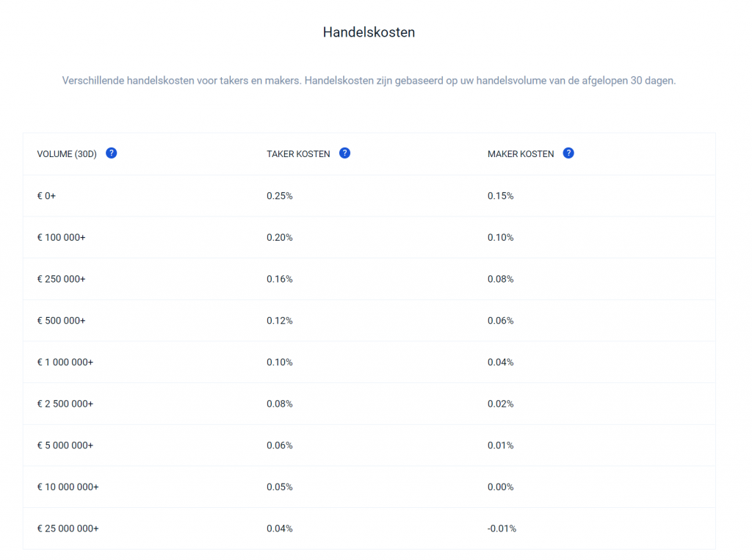
Task: Click the 0.02% maker fee value
Action: (501, 404)
